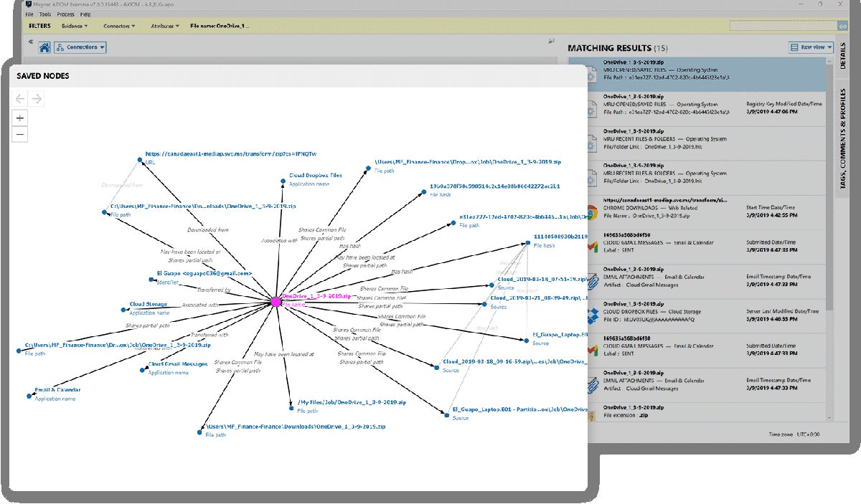Image resolution: width=861 pixels, height=504 pixels.
Task: Zoom out the graph with minus button
Action: tap(20, 134)
